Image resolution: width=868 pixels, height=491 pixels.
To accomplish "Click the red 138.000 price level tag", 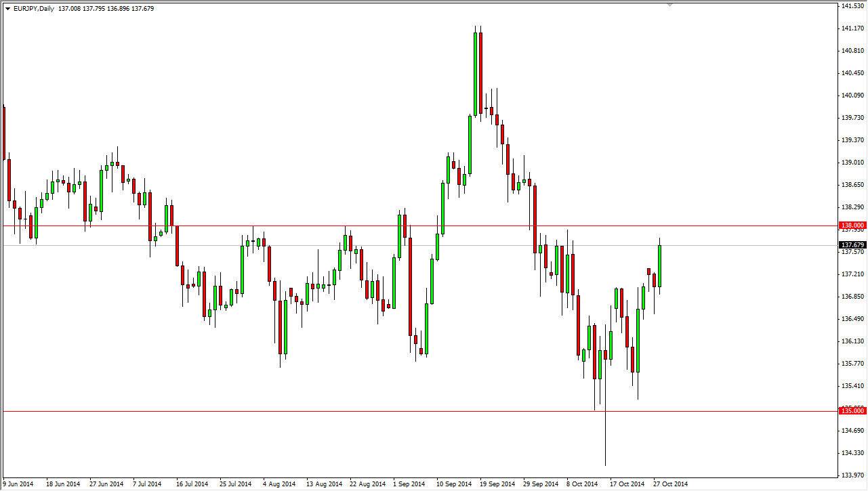I will point(852,224).
